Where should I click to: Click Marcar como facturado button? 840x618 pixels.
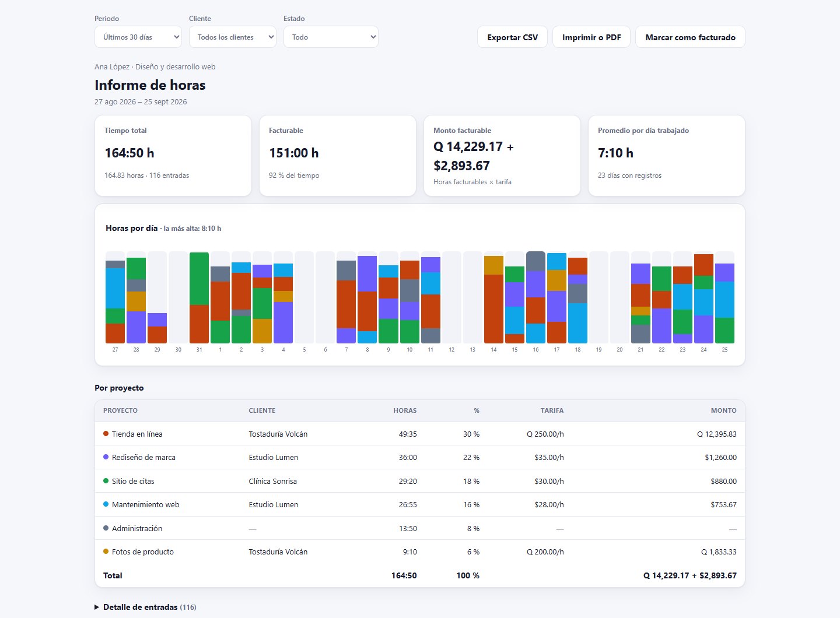690,37
